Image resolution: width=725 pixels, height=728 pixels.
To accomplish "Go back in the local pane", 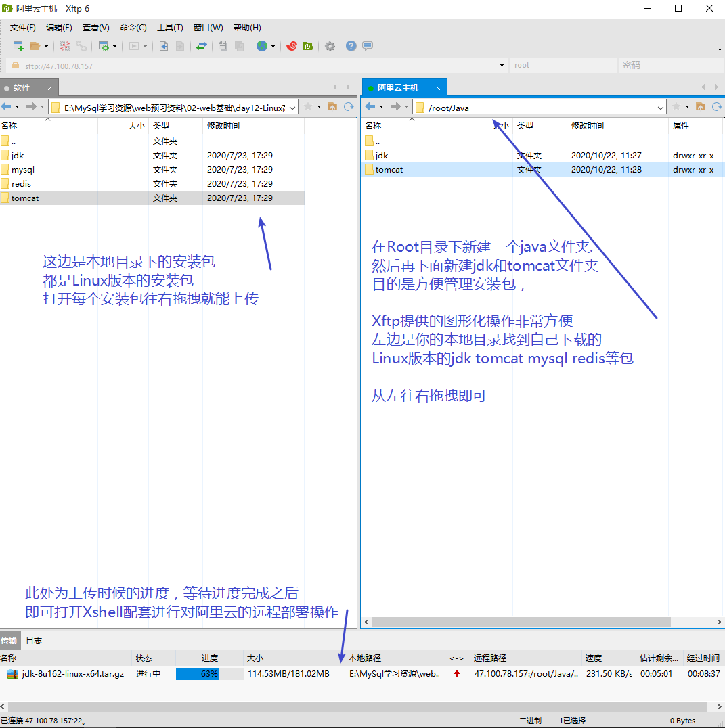I will (6, 107).
